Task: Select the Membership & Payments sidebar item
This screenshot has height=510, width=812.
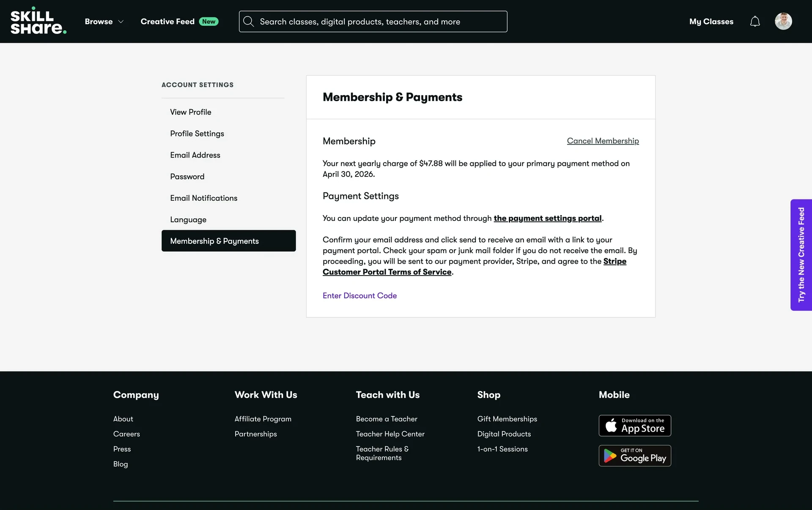Action: click(x=228, y=241)
